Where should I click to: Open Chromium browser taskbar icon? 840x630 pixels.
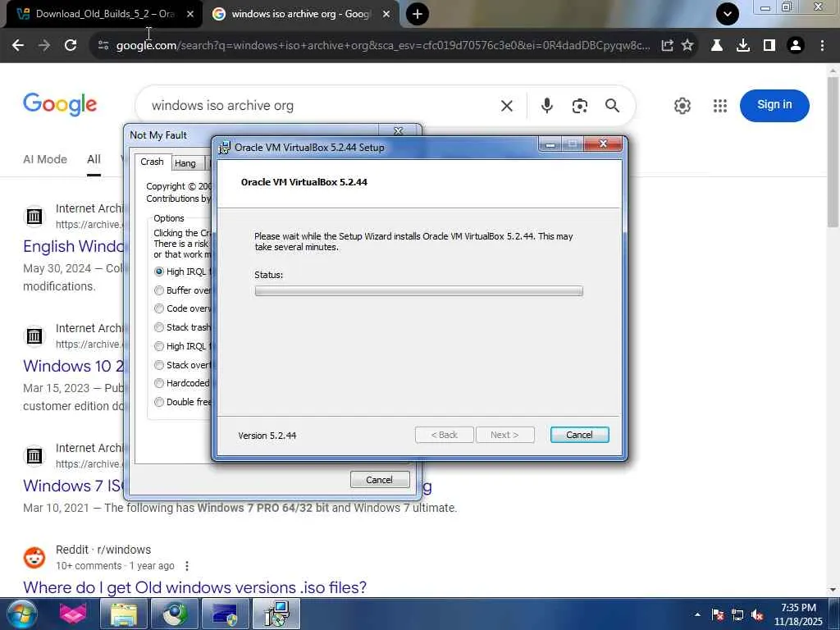pyautogui.click(x=174, y=614)
